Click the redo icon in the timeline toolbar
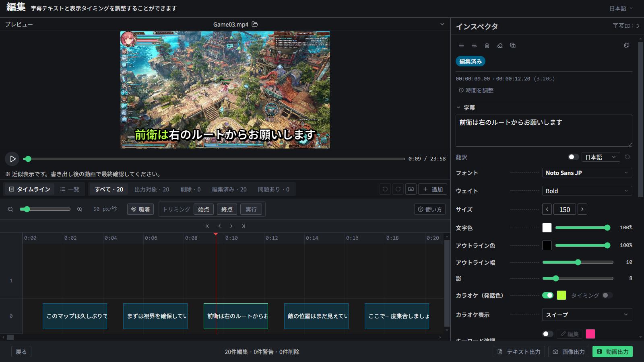This screenshot has height=362, width=644. tap(398, 189)
